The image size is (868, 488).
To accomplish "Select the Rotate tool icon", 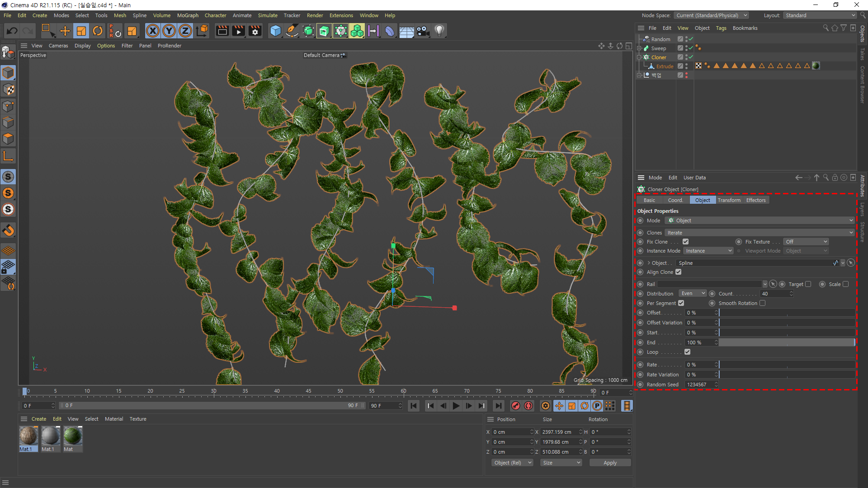I will (x=98, y=31).
